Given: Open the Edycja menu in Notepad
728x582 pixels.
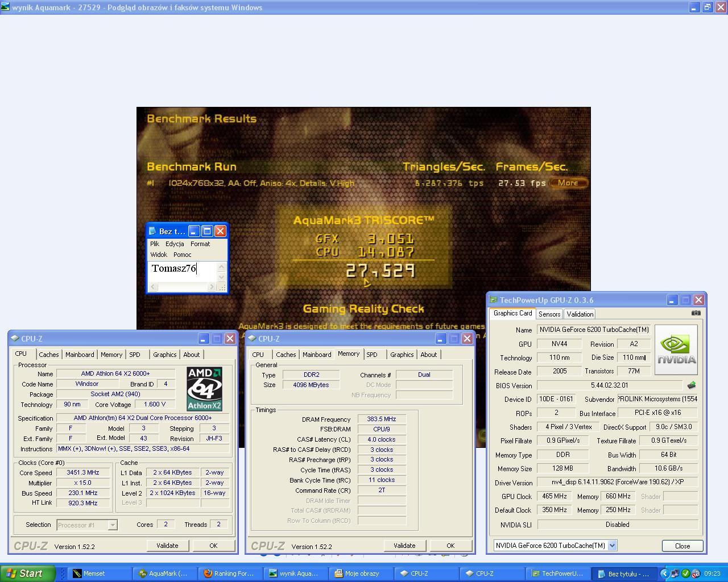Looking at the screenshot, I should point(175,244).
